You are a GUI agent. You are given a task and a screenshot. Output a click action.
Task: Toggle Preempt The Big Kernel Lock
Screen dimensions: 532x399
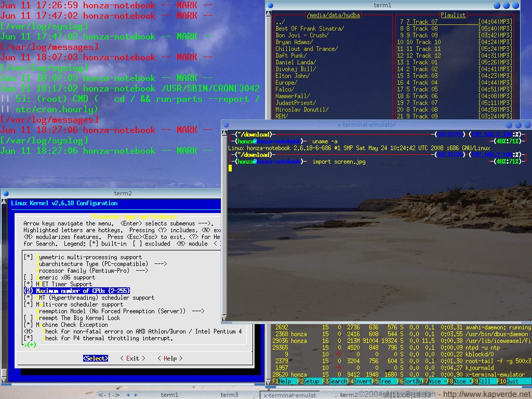(x=72, y=318)
